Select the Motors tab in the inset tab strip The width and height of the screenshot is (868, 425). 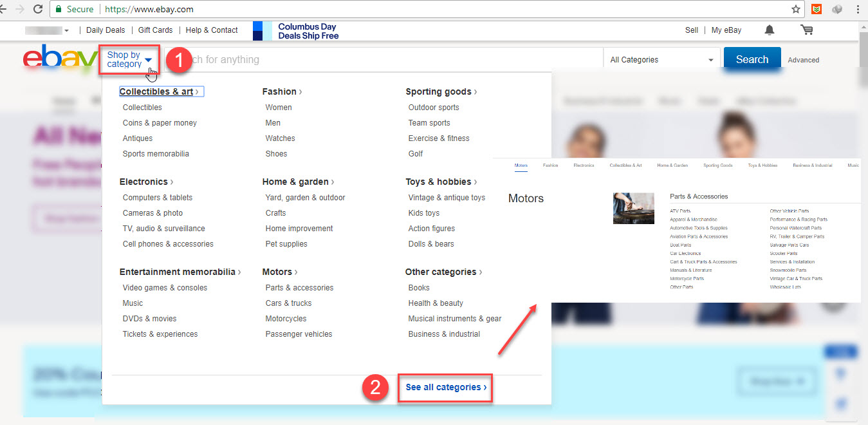pos(521,165)
